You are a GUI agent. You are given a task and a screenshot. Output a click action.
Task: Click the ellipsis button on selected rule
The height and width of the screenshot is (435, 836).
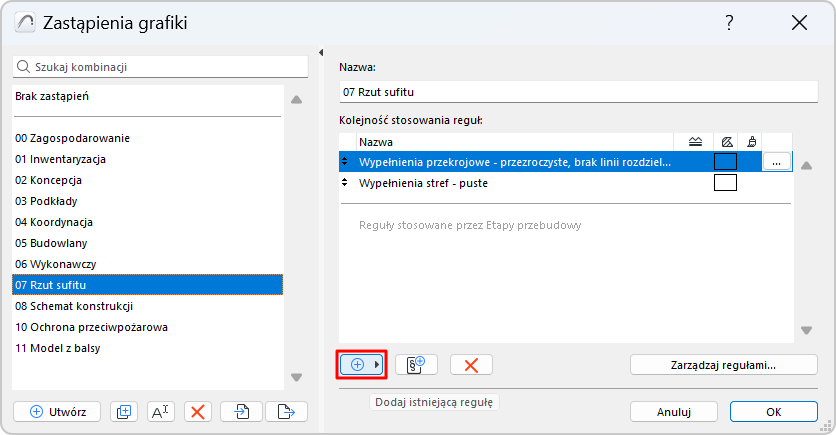pyautogui.click(x=777, y=161)
